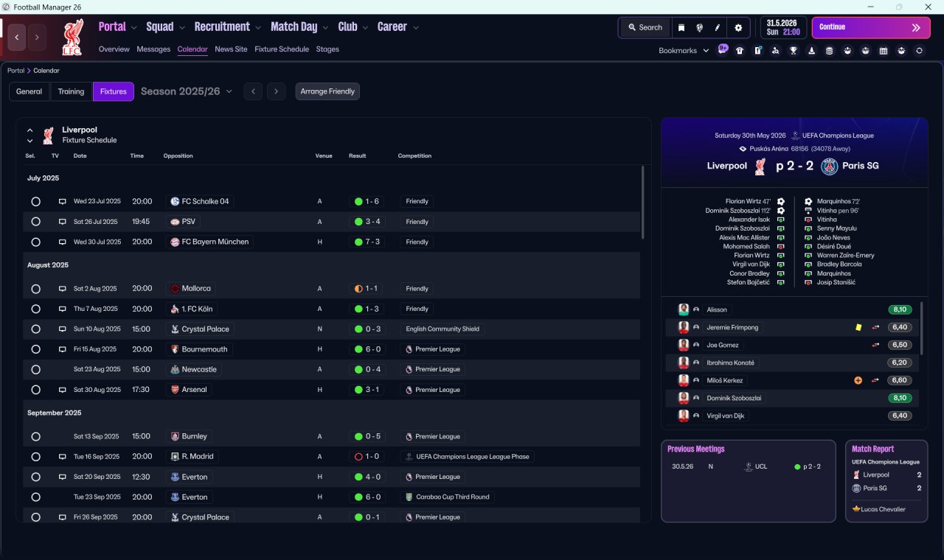Click the date 31.5.2026 Sun 21:00 box
This screenshot has height=560, width=944.
point(783,27)
